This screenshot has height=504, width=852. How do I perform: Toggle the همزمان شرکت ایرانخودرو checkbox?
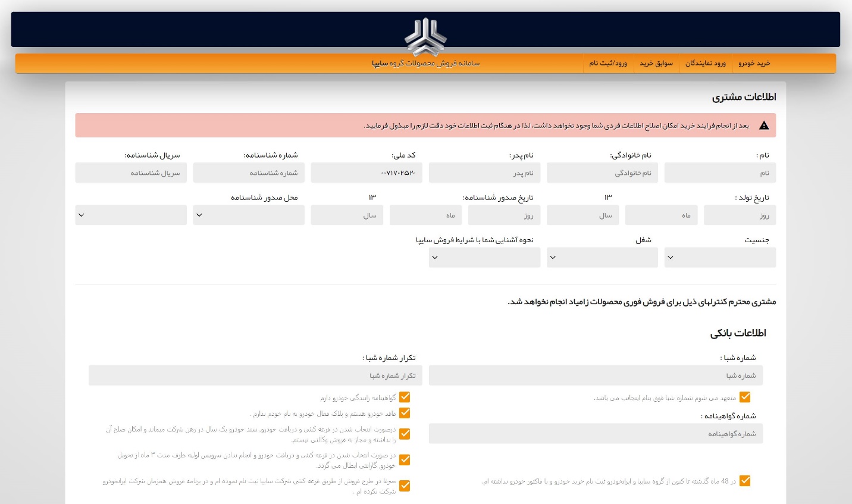point(405,486)
